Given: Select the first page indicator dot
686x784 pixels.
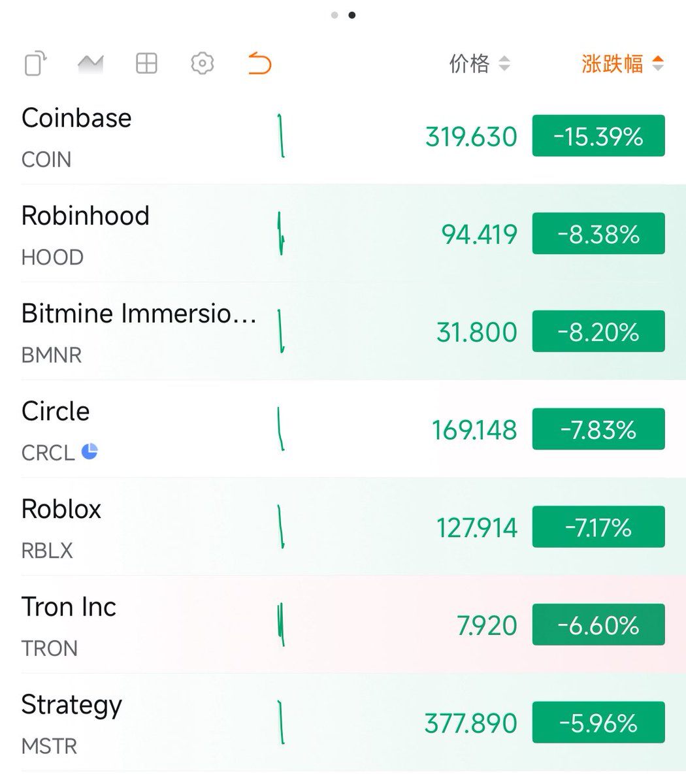Looking at the screenshot, I should coord(335,15).
